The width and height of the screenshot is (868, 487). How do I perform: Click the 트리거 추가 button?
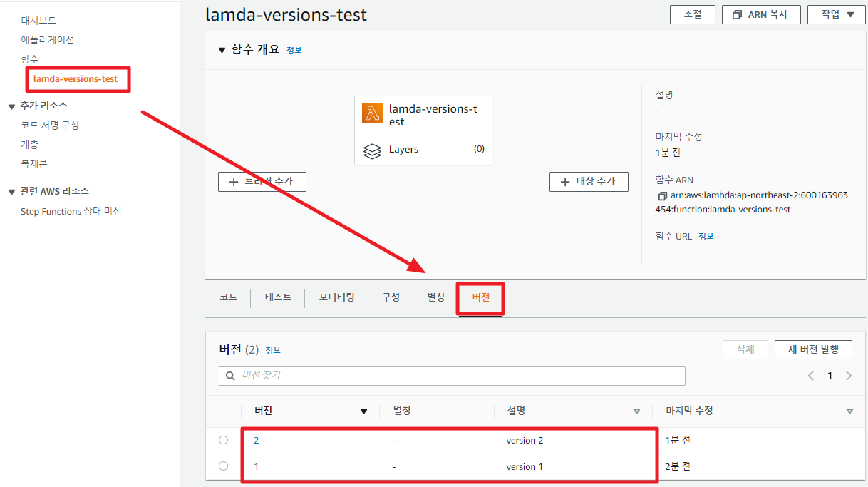click(262, 182)
